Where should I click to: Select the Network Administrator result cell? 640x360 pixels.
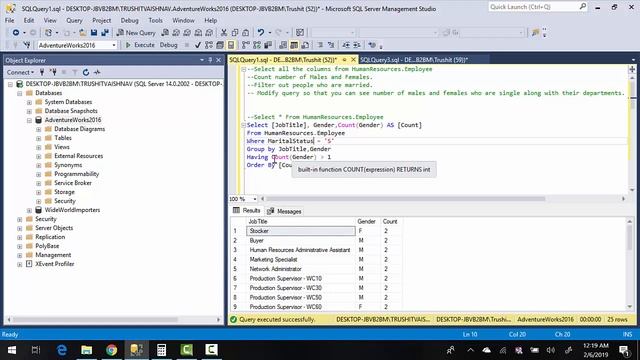tap(301, 269)
